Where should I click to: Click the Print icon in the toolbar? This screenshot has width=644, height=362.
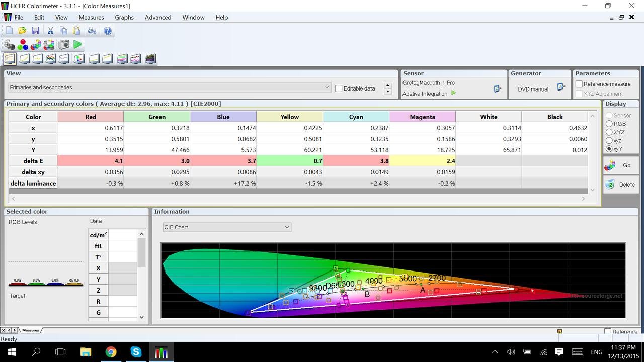[x=92, y=31]
